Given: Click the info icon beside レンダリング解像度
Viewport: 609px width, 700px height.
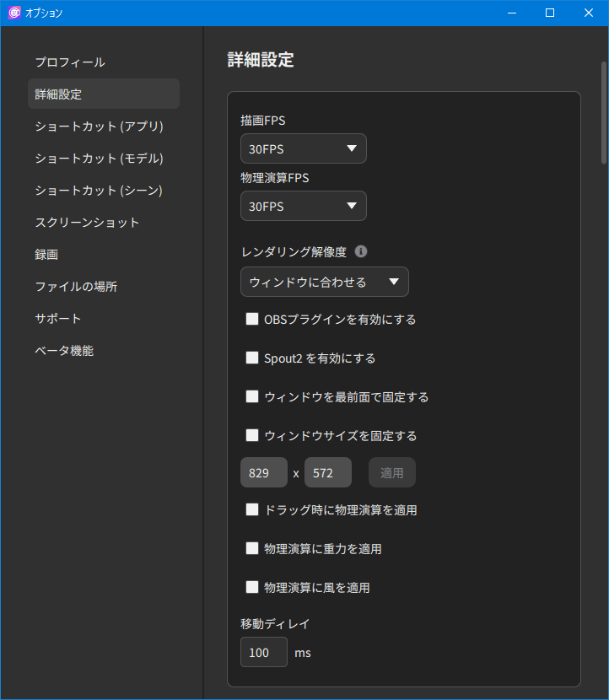Looking at the screenshot, I should click(361, 251).
